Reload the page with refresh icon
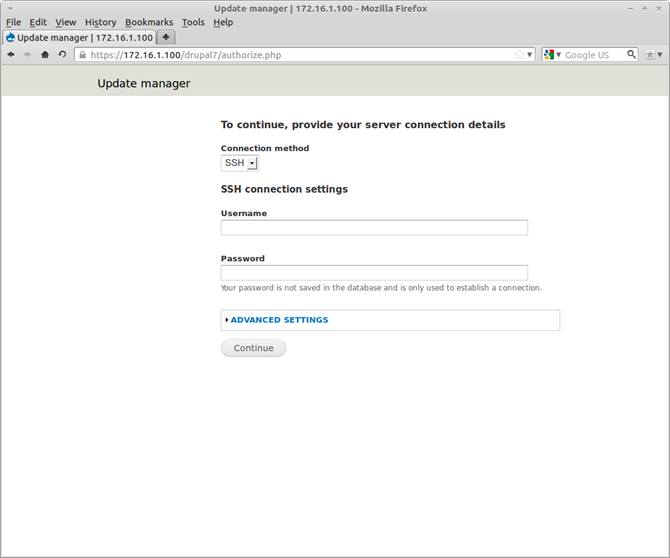670x558 pixels. [62, 55]
